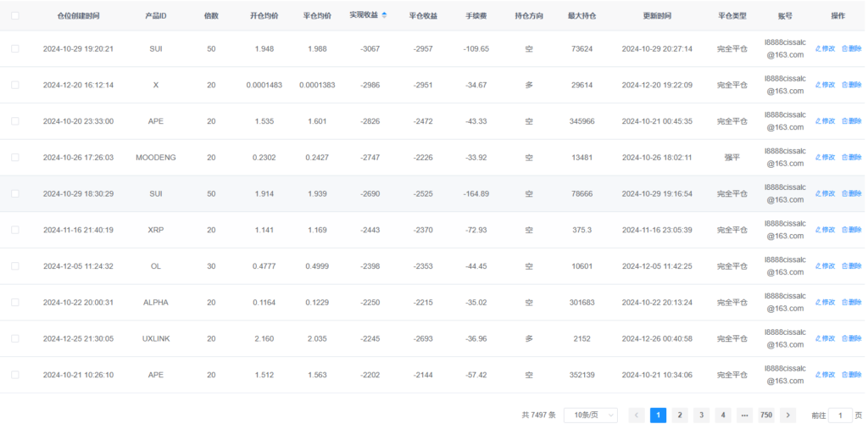Screen dimensions: 868x424
Task: Click the sort arrows beside 实现收益
Action: (385, 15)
